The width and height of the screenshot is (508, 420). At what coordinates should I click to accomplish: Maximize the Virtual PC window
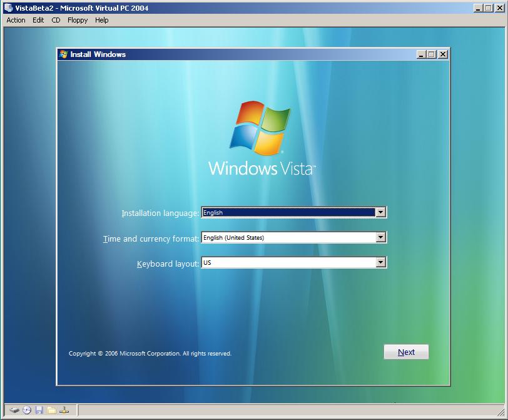[489, 8]
